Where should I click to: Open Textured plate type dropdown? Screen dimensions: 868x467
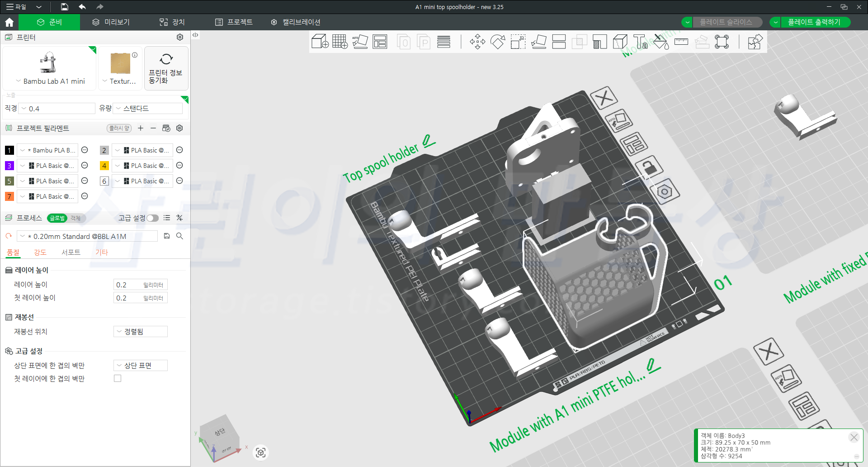(x=120, y=81)
